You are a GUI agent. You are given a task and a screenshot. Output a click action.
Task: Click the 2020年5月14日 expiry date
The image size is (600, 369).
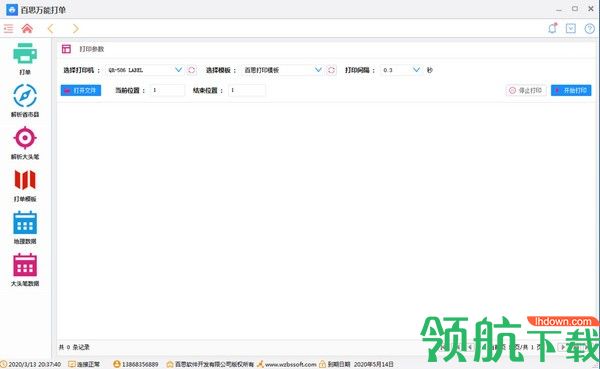[x=373, y=364]
